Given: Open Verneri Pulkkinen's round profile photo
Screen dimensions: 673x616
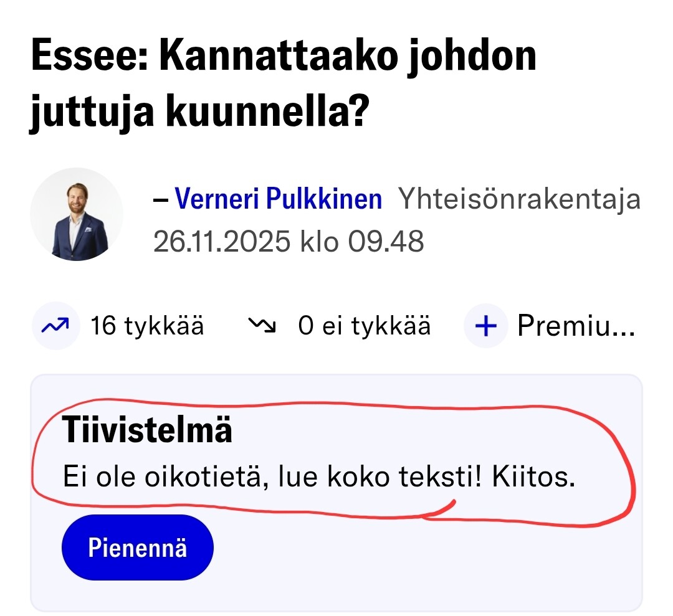Looking at the screenshot, I should tap(77, 214).
